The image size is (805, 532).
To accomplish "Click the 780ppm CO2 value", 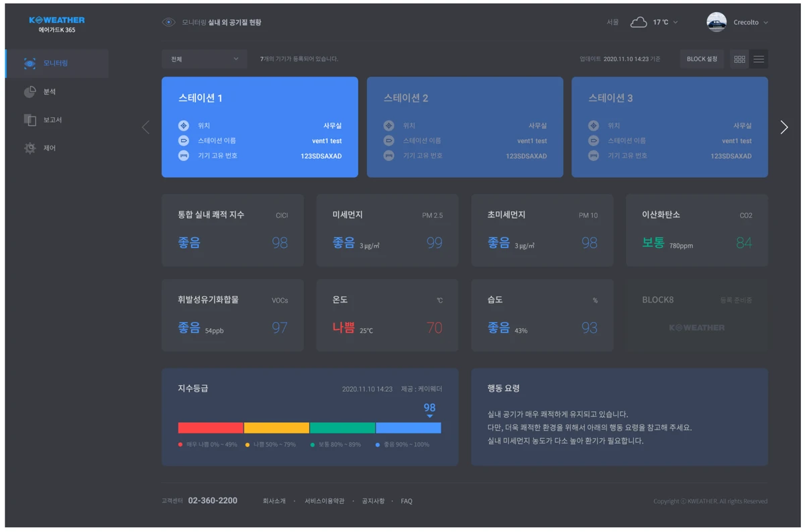I will pos(681,246).
